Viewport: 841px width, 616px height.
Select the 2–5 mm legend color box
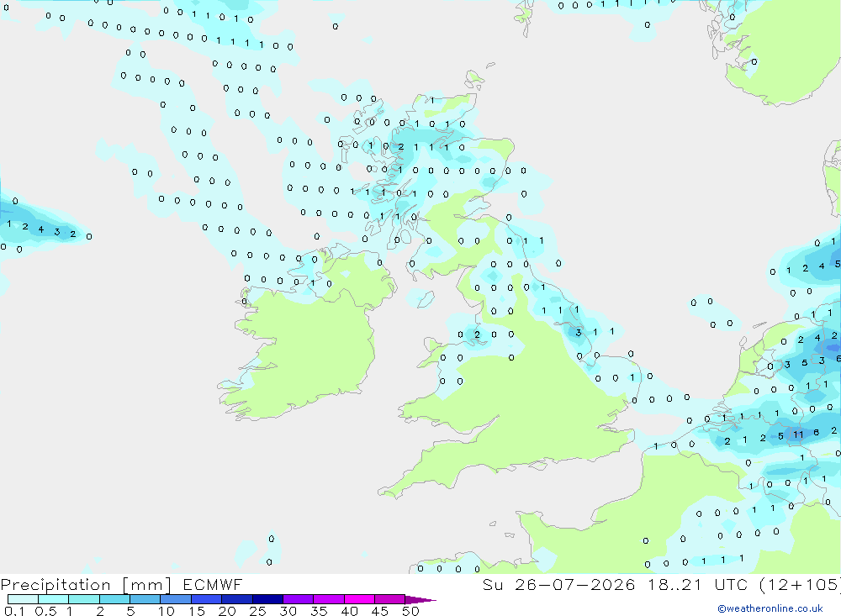[114, 599]
